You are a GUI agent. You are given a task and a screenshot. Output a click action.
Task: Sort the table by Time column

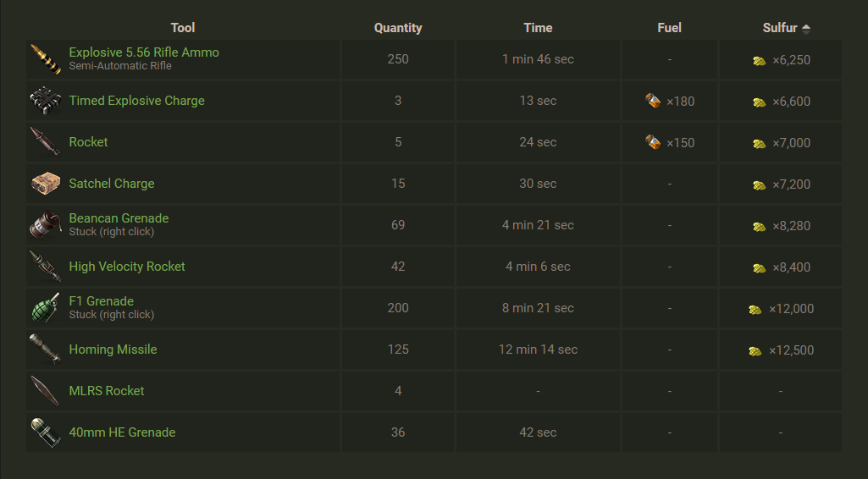point(538,28)
